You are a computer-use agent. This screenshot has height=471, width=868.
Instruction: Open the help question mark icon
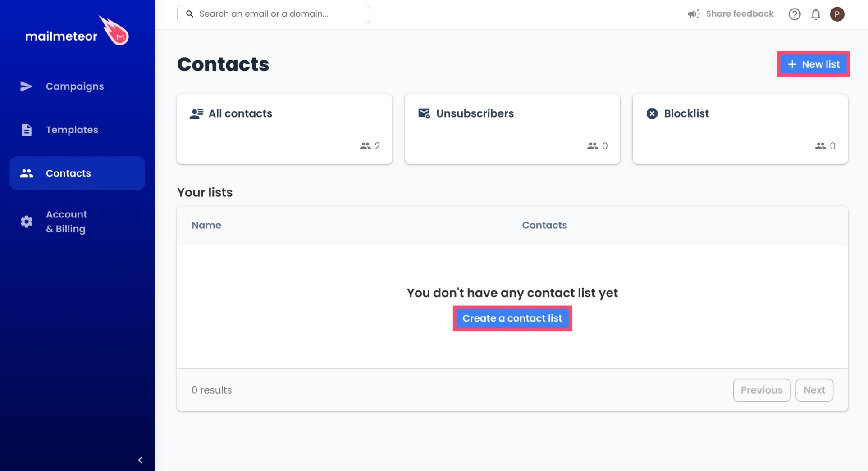pyautogui.click(x=795, y=14)
